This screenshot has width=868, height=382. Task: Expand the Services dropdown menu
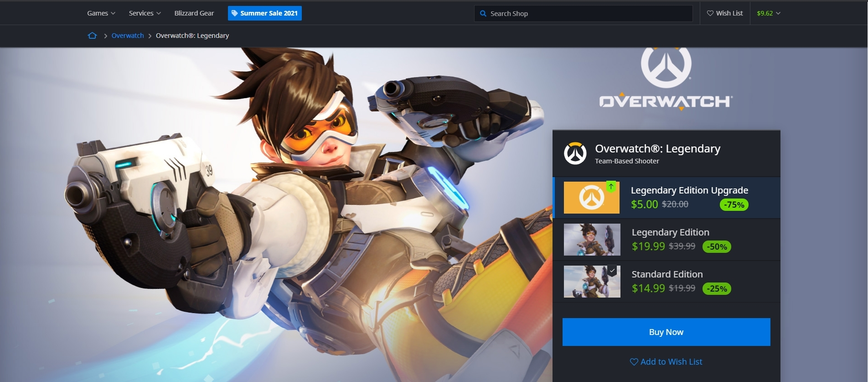click(x=145, y=13)
